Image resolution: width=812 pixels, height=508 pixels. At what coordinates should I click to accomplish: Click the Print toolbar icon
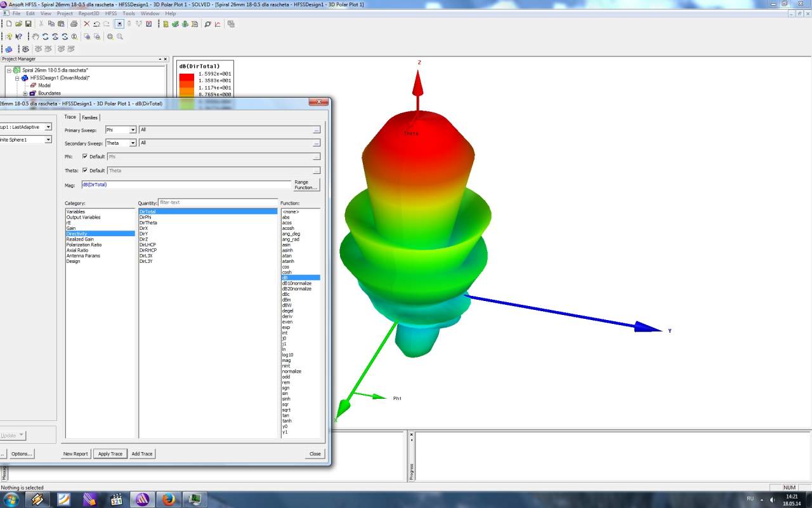(74, 24)
